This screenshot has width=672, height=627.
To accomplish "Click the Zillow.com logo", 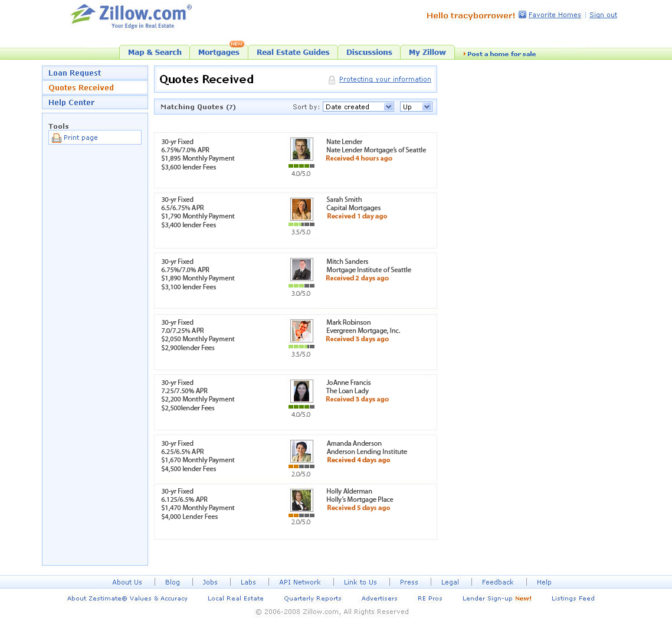I will coord(131,17).
